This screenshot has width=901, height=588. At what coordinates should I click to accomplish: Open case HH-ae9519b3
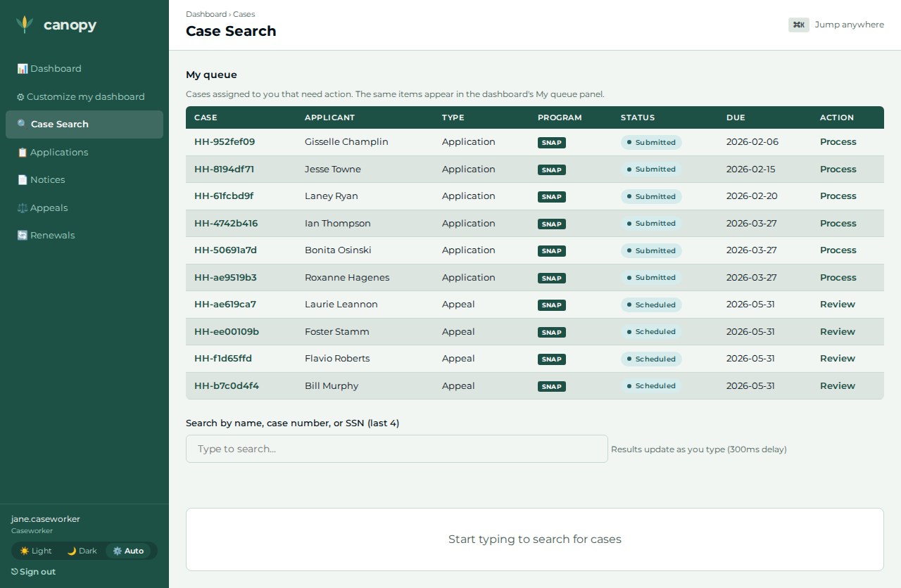pos(225,278)
